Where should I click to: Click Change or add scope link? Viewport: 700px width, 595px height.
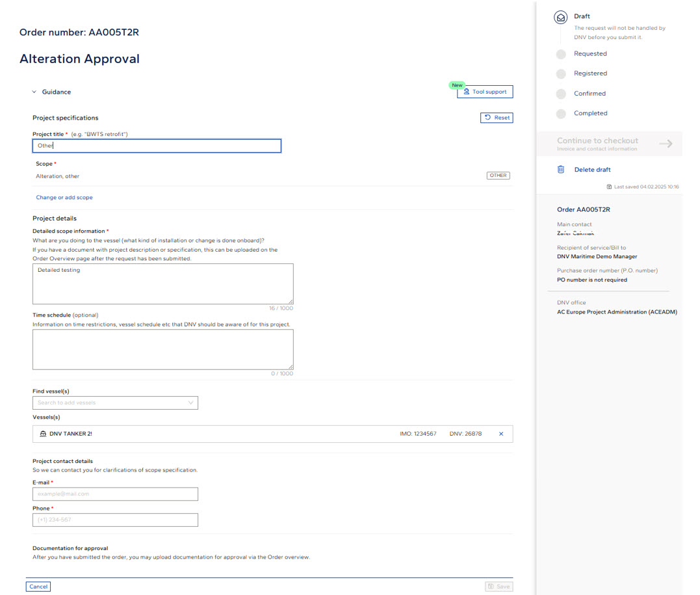64,197
